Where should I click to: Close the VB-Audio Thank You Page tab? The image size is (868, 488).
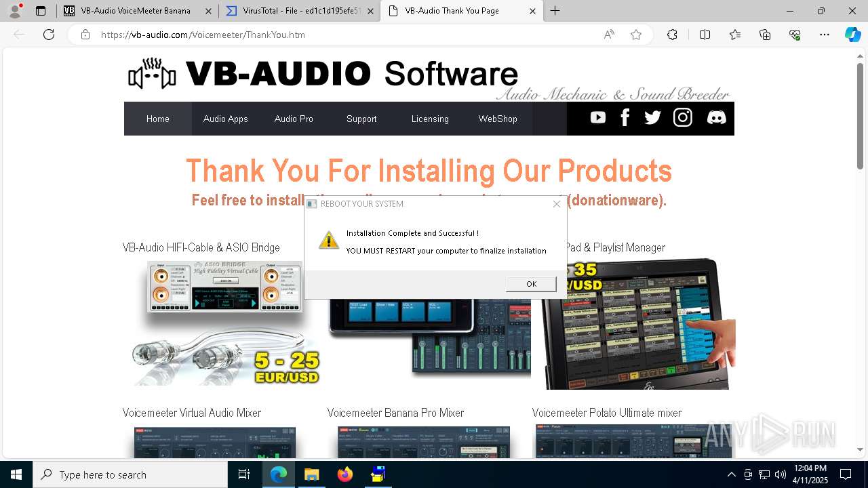point(532,11)
